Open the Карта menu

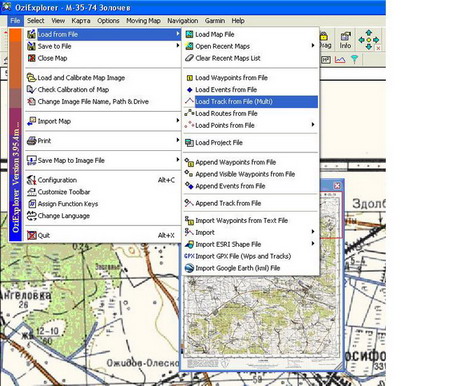tap(81, 21)
